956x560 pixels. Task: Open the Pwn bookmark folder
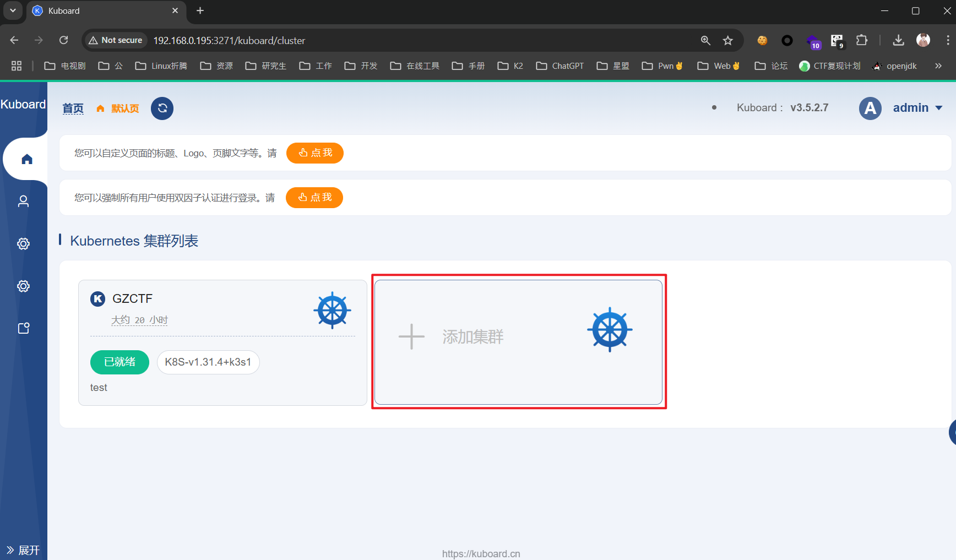click(662, 66)
